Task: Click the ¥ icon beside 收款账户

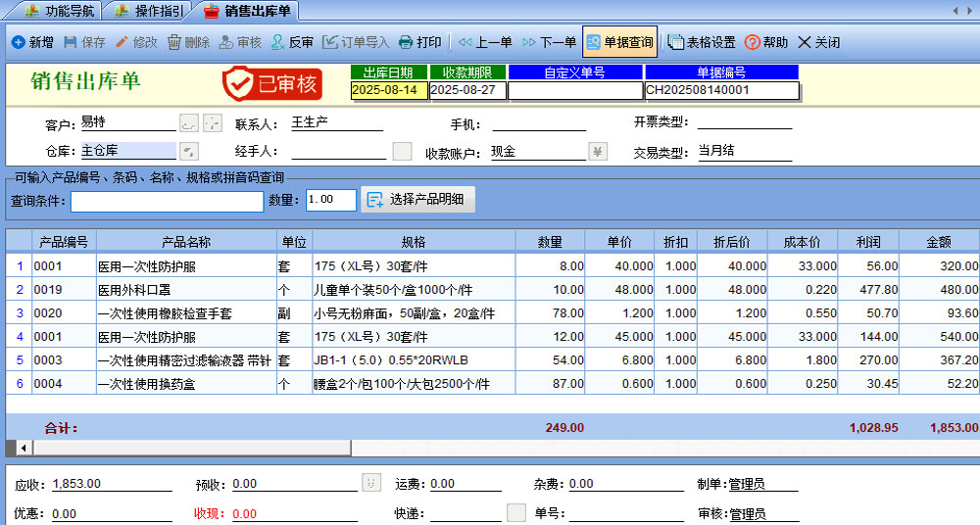Action: 598,151
